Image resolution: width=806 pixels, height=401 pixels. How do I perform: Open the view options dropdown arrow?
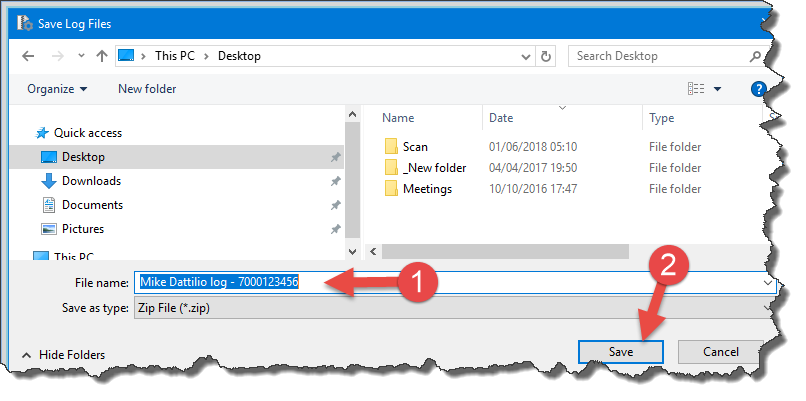pyautogui.click(x=717, y=89)
